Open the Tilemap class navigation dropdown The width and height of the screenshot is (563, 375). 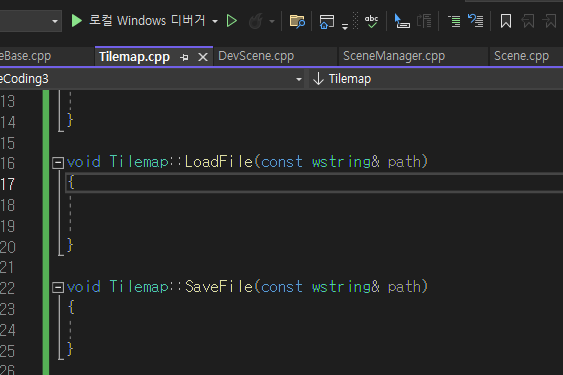436,79
